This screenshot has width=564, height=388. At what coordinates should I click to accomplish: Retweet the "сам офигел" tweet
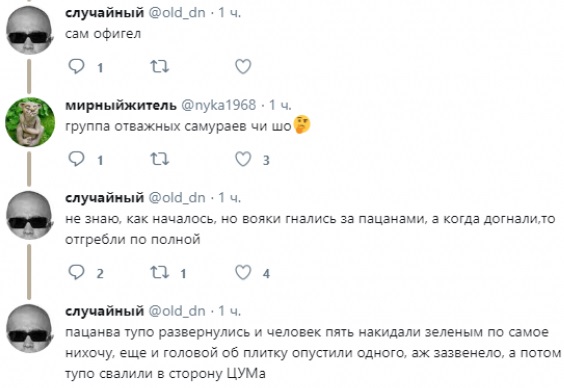pos(159,67)
